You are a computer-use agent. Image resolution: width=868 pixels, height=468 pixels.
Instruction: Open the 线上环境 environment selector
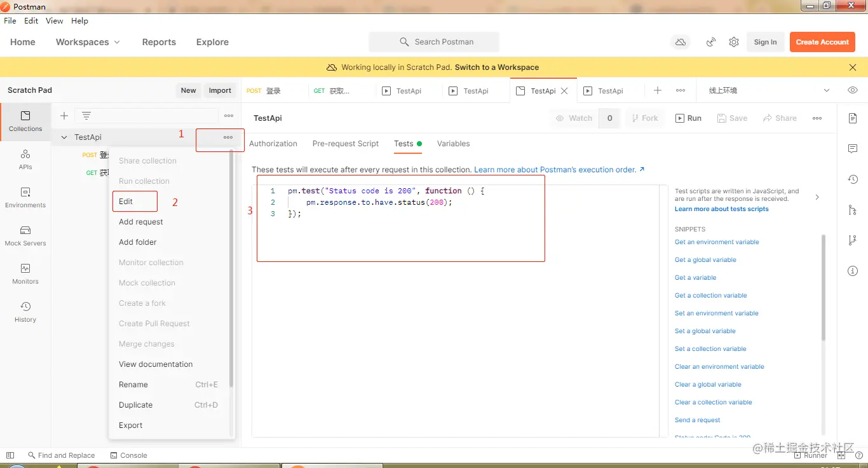tap(770, 90)
